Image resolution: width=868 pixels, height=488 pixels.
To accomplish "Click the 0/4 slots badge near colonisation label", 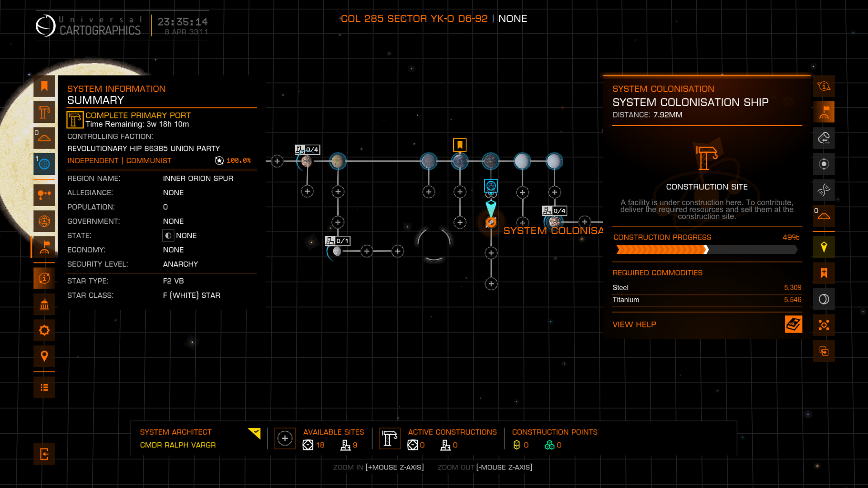I will pyautogui.click(x=555, y=211).
